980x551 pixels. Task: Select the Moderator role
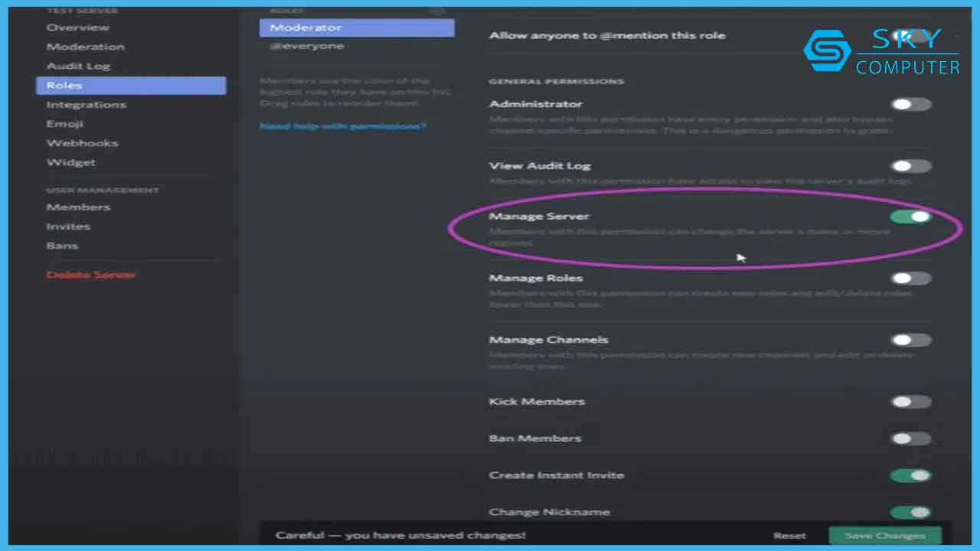[x=357, y=28]
